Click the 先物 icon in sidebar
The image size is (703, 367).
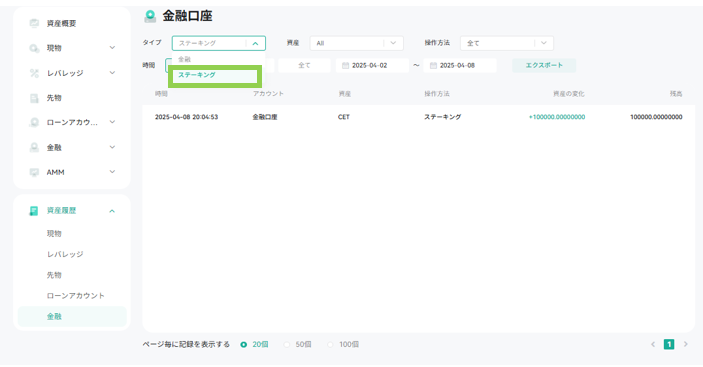(x=34, y=98)
